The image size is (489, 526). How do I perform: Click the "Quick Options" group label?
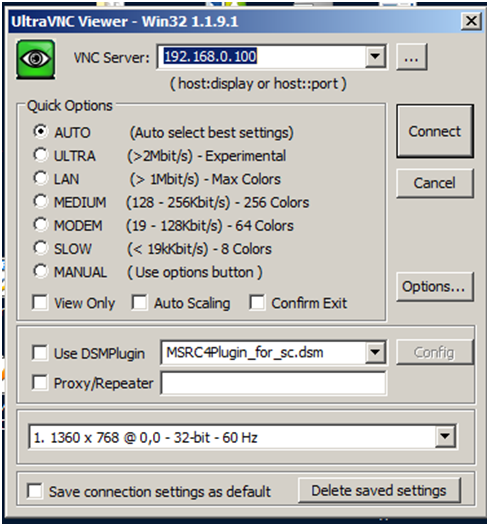[x=70, y=106]
